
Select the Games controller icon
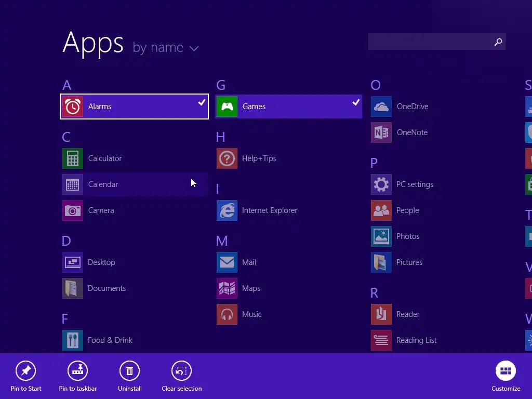point(227,107)
